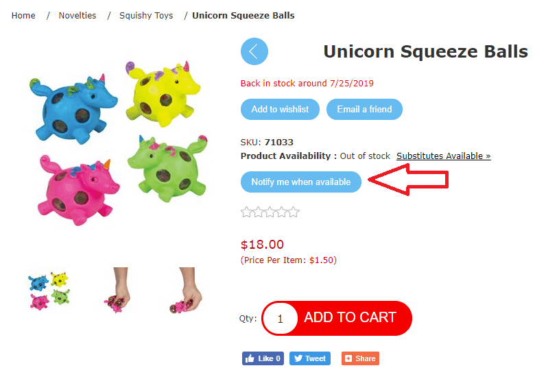Click the fifth rating star
The image size is (535, 392).
pos(294,212)
